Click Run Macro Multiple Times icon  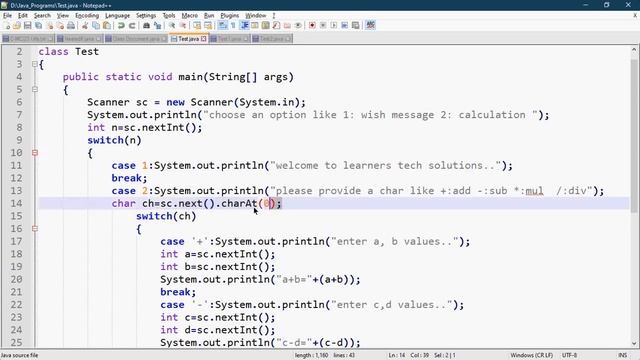click(x=344, y=25)
